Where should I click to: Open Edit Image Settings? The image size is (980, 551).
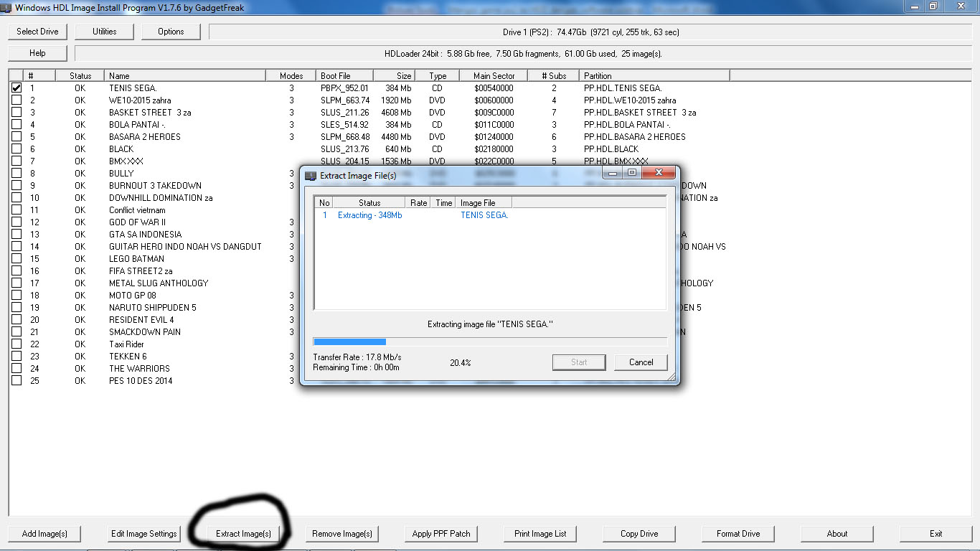click(x=143, y=533)
